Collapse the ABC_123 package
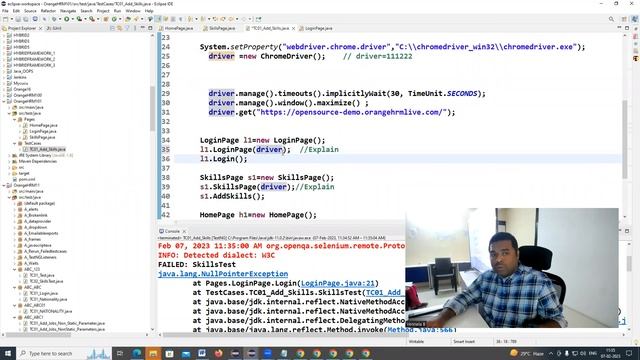 (15, 269)
